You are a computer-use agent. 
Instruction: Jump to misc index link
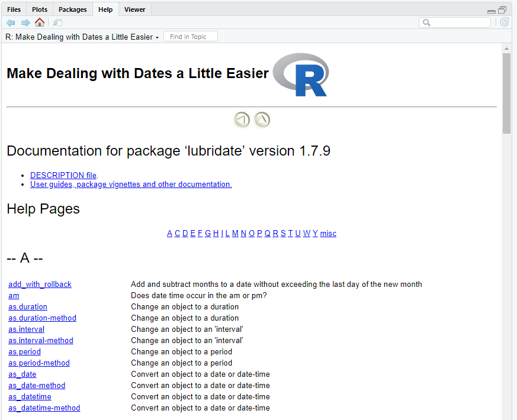[328, 233]
